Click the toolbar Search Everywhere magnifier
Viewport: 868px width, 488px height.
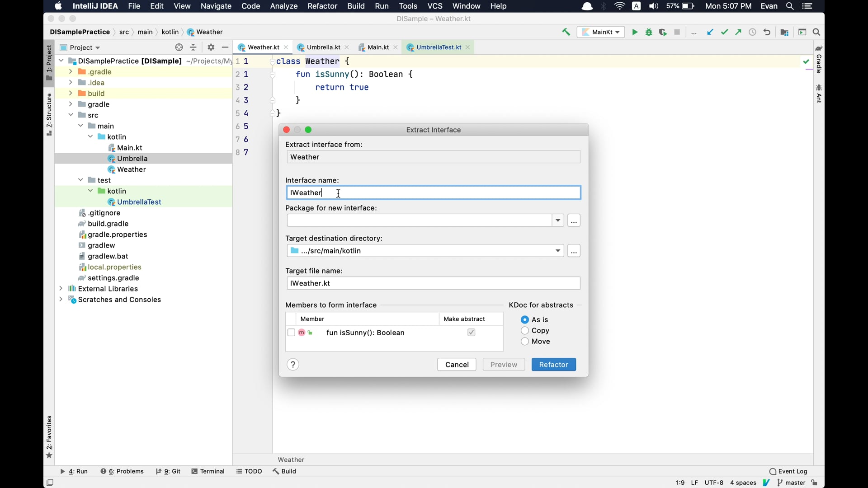pyautogui.click(x=816, y=32)
